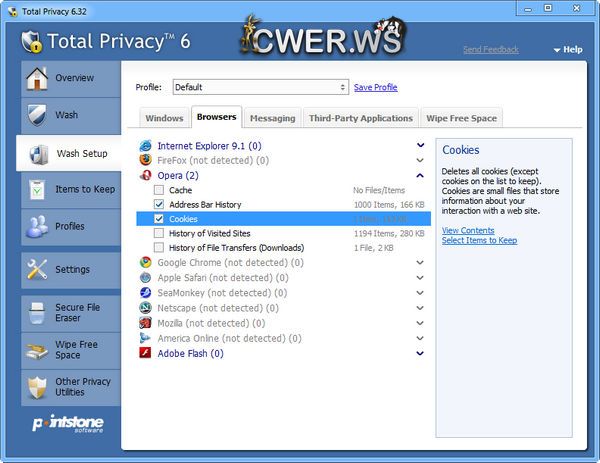Open the Profile dropdown set to Default
Image resolution: width=600 pixels, height=463 pixels.
[x=260, y=87]
